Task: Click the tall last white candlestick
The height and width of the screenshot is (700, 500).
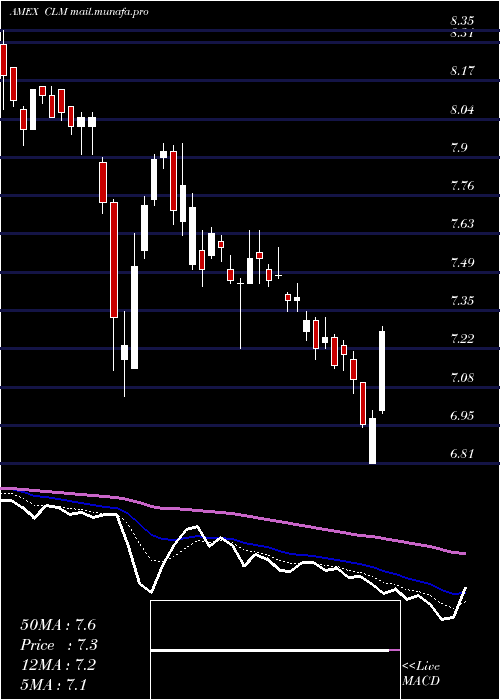Action: 382,371
